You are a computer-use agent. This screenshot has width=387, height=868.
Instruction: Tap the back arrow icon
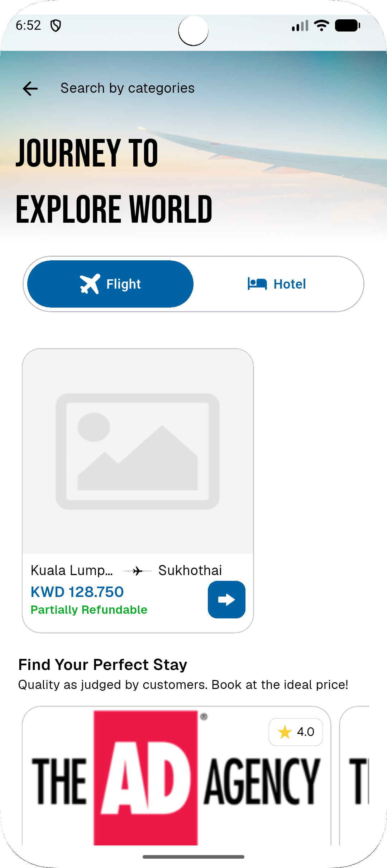tap(30, 88)
